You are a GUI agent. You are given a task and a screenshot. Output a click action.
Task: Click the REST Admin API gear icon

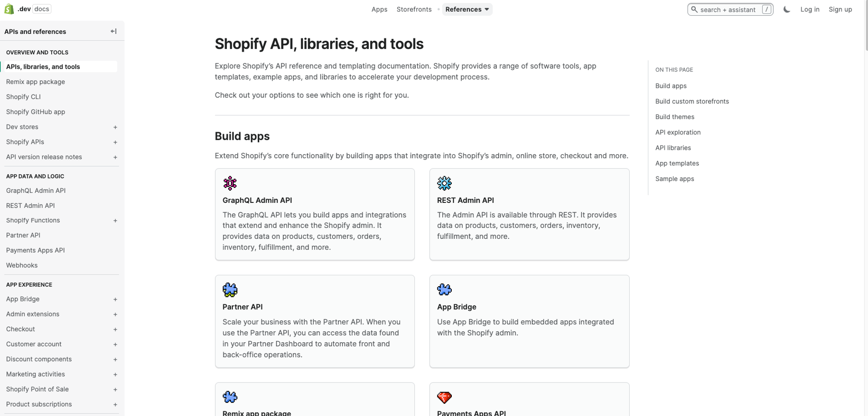444,183
